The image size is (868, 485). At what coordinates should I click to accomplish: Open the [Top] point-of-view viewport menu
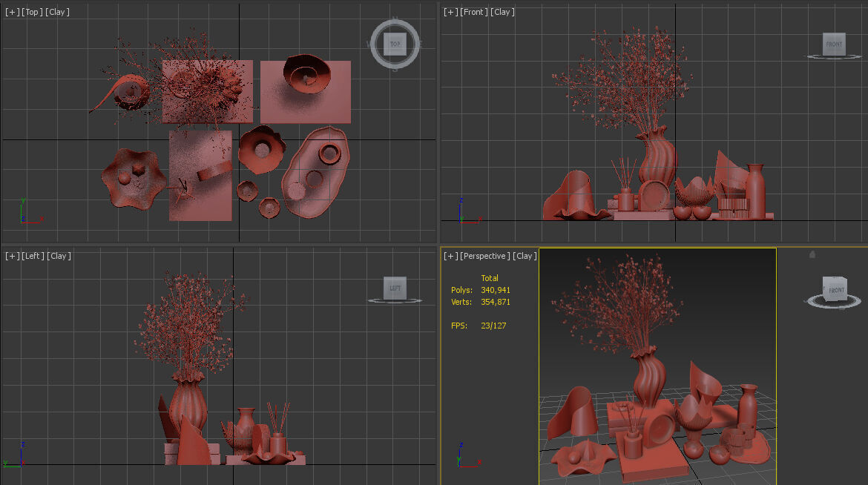32,12
